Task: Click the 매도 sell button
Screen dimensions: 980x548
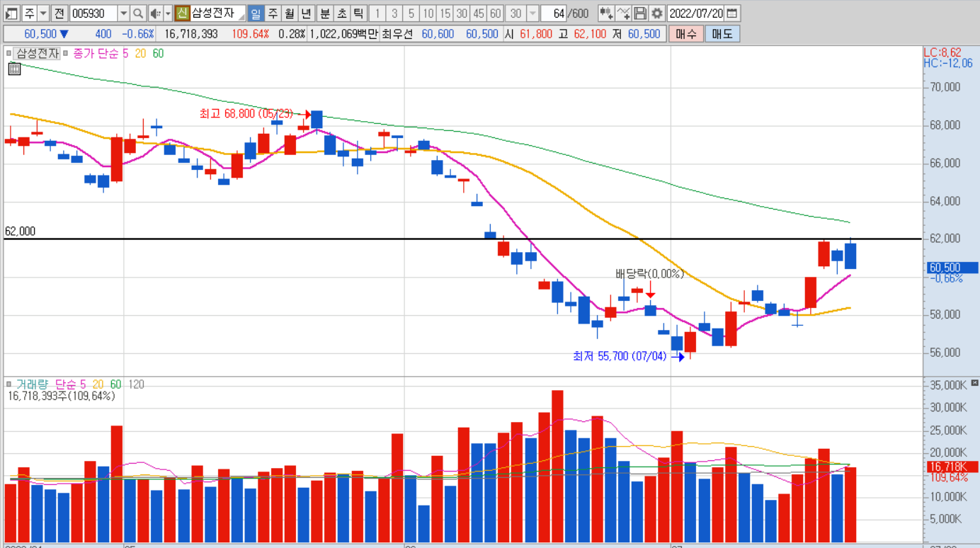Action: click(x=722, y=34)
